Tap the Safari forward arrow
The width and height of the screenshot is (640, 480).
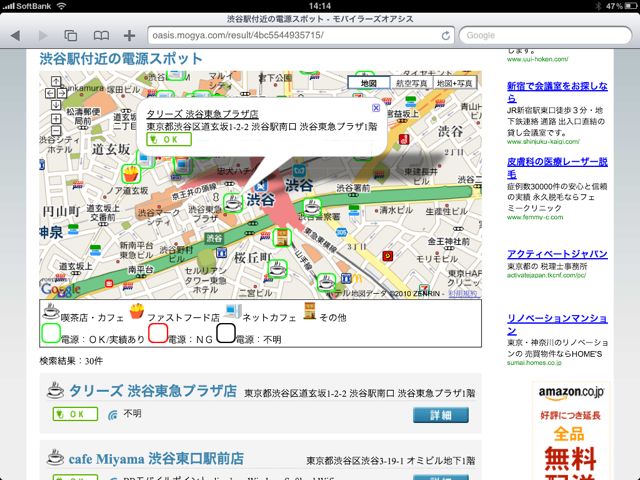coord(42,36)
